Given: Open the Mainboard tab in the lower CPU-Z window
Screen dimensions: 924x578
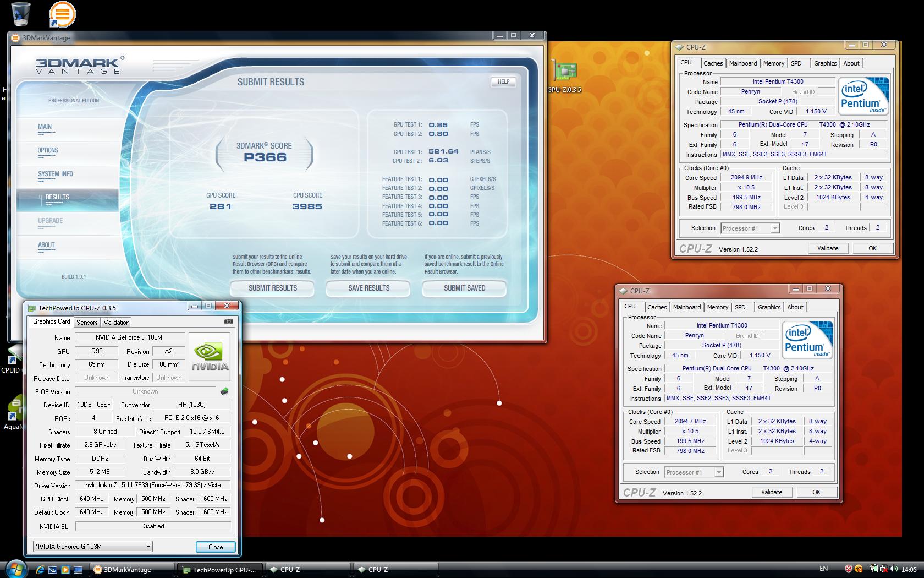Looking at the screenshot, I should point(687,307).
